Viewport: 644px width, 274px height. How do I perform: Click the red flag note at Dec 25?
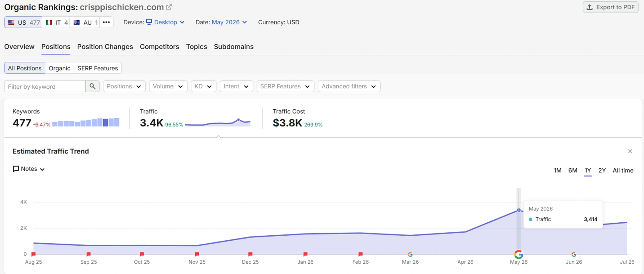click(x=250, y=254)
